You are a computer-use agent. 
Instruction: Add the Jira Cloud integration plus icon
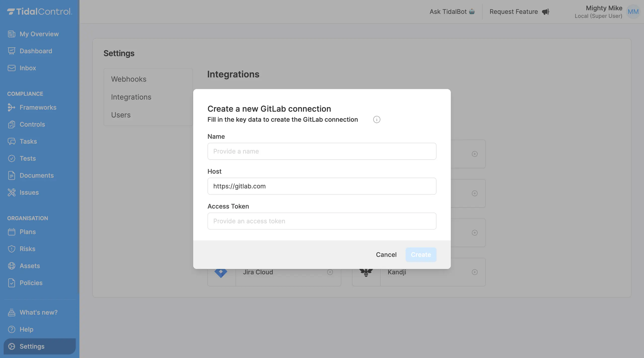coord(330,272)
